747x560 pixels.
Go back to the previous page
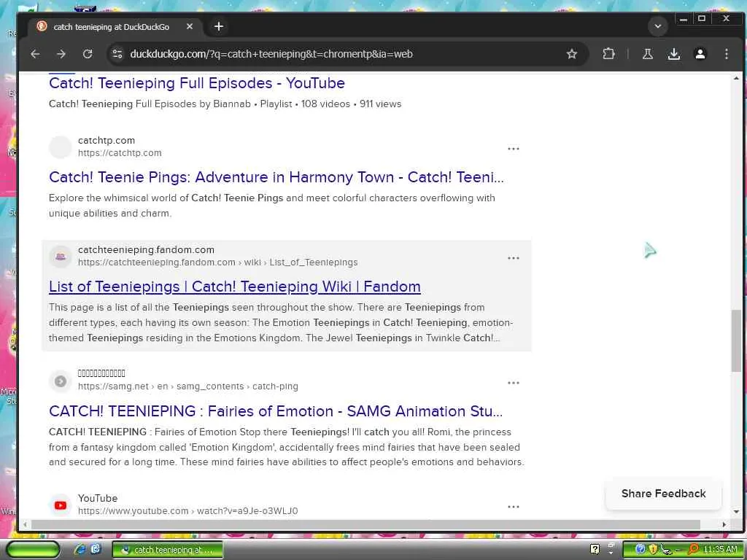(x=35, y=54)
